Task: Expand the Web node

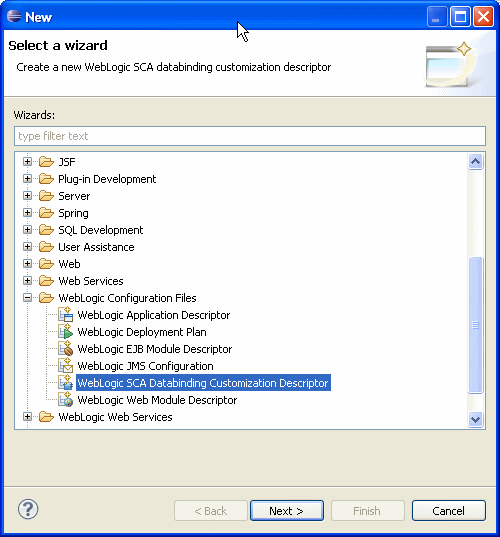Action: 27,264
